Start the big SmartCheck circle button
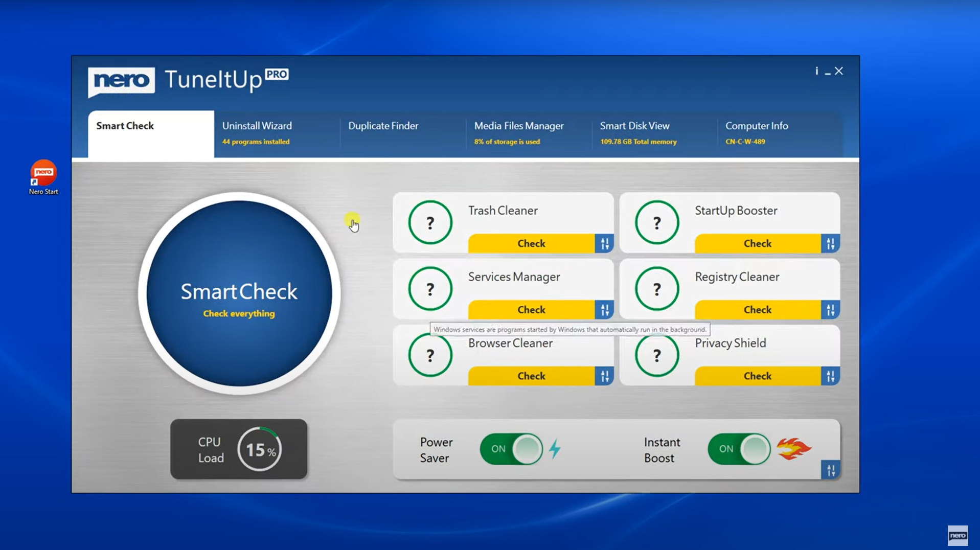 click(239, 293)
